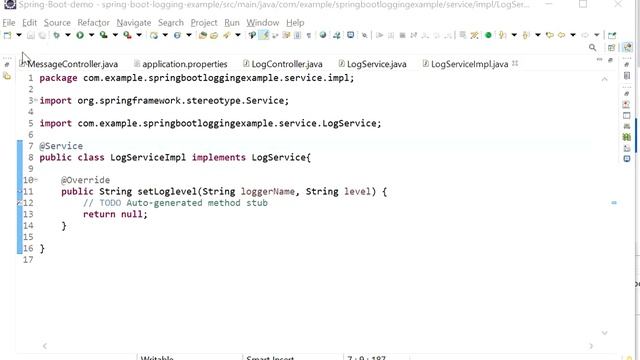Open the New wizard dropdown arrow

point(19,36)
